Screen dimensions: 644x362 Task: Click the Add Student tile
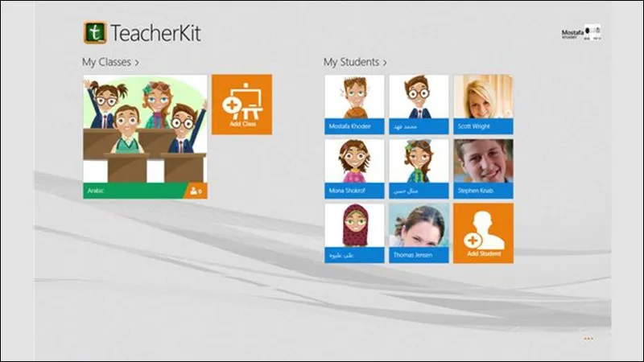coord(484,233)
